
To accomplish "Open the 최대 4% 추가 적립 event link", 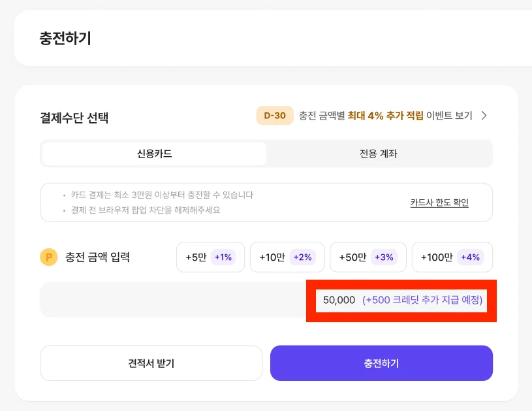I will tap(385, 116).
